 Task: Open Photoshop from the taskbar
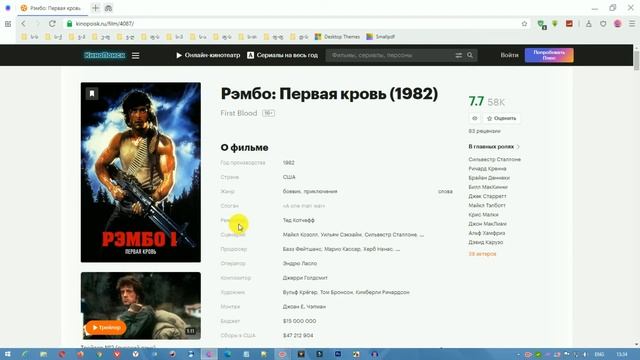pyautogui.click(x=338, y=354)
